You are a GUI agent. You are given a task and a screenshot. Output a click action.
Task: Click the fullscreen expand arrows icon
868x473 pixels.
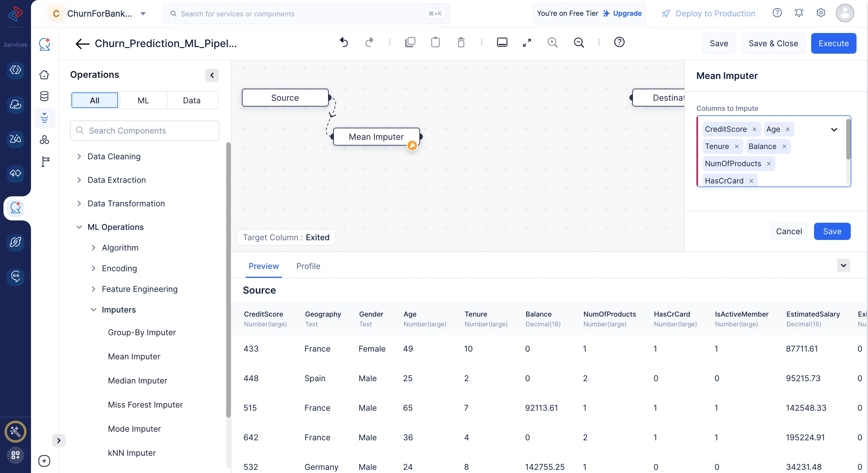(527, 42)
